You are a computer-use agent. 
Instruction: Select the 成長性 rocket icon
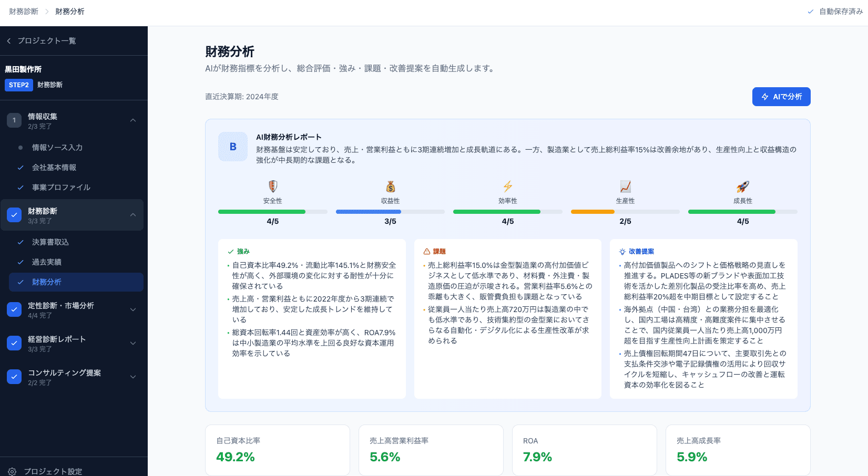pyautogui.click(x=742, y=187)
